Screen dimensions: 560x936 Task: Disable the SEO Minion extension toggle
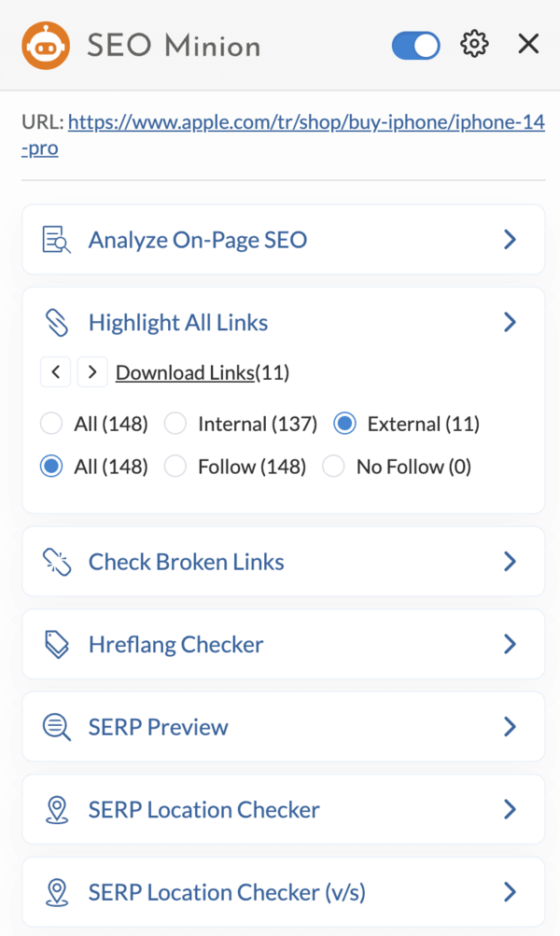415,45
